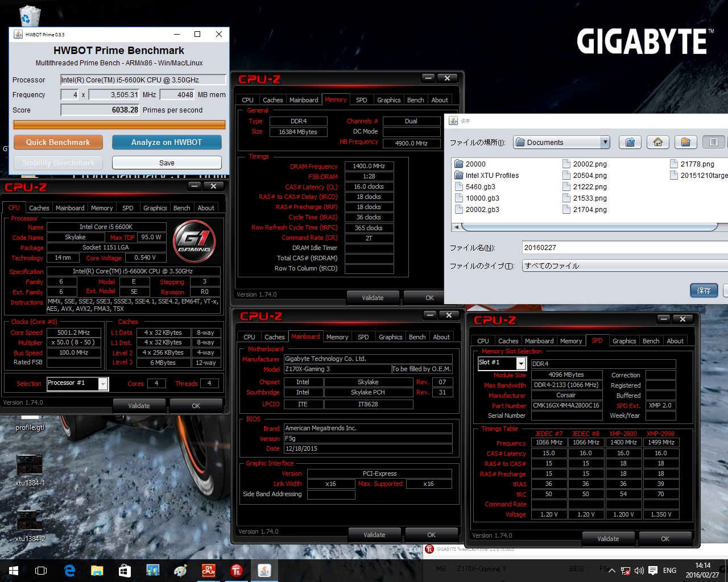Open taskbar clock showing 14:14
Viewport: 728px width, 582px height.
tap(702, 571)
